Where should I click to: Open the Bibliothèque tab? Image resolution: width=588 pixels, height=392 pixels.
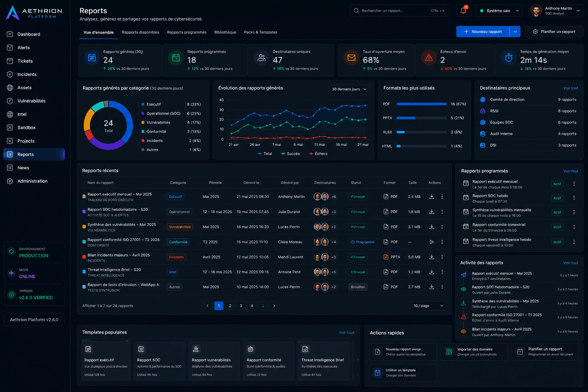225,32
